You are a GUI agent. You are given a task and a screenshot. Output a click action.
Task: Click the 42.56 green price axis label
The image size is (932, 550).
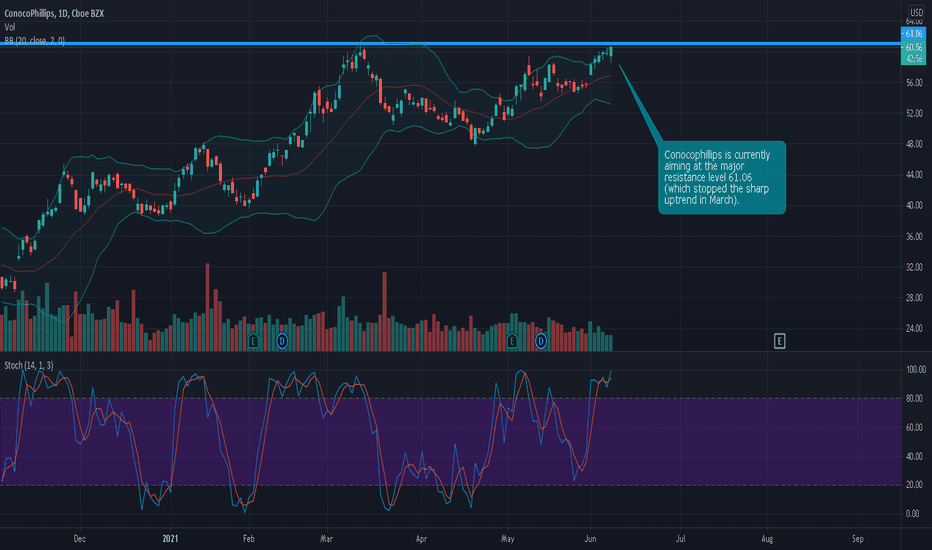click(x=913, y=59)
